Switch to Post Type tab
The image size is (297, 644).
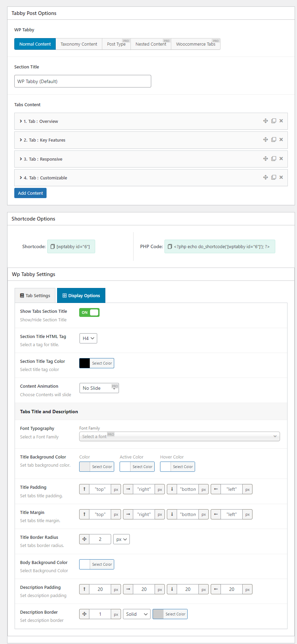point(116,44)
